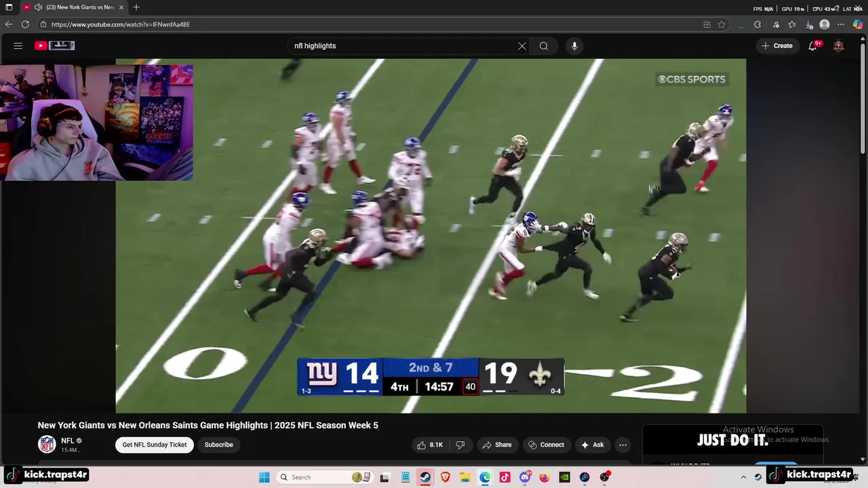The height and width of the screenshot is (488, 868).
Task: Start voice search with microphone icon
Action: point(574,46)
